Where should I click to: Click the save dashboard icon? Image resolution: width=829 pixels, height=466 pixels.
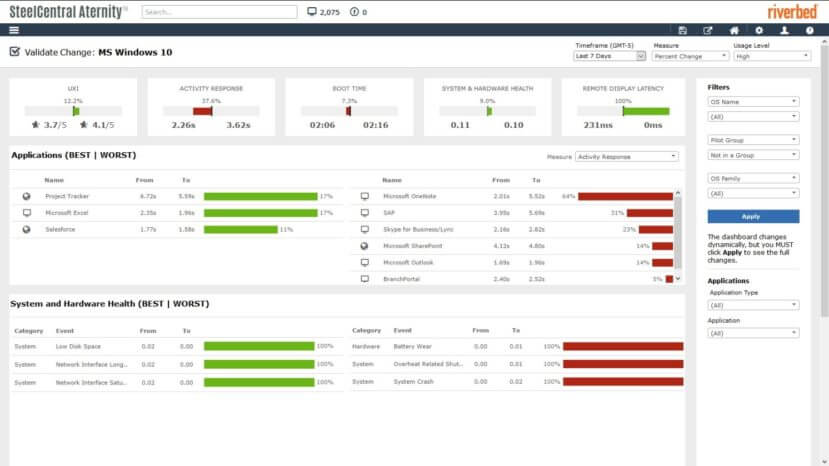[x=683, y=31]
